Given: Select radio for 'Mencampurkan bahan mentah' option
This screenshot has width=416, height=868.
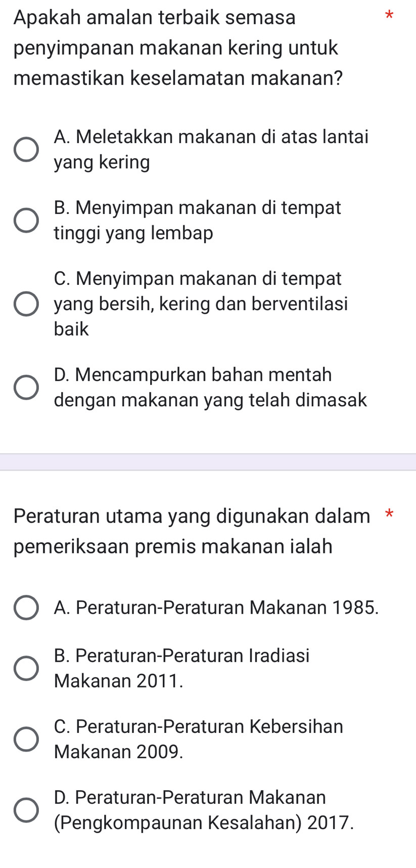Looking at the screenshot, I should [25, 387].
